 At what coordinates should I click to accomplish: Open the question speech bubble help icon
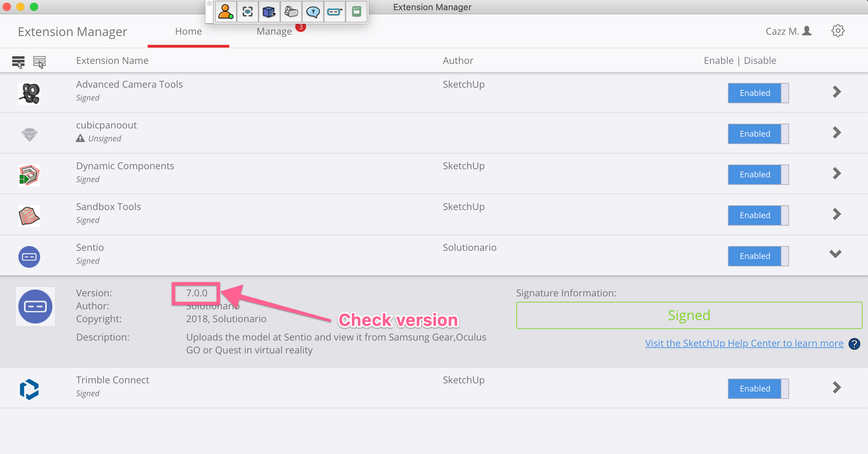point(313,12)
